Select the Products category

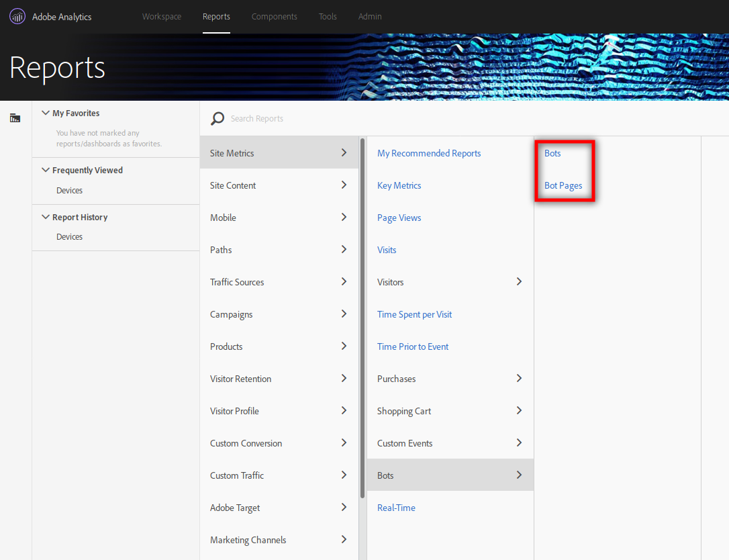point(279,346)
